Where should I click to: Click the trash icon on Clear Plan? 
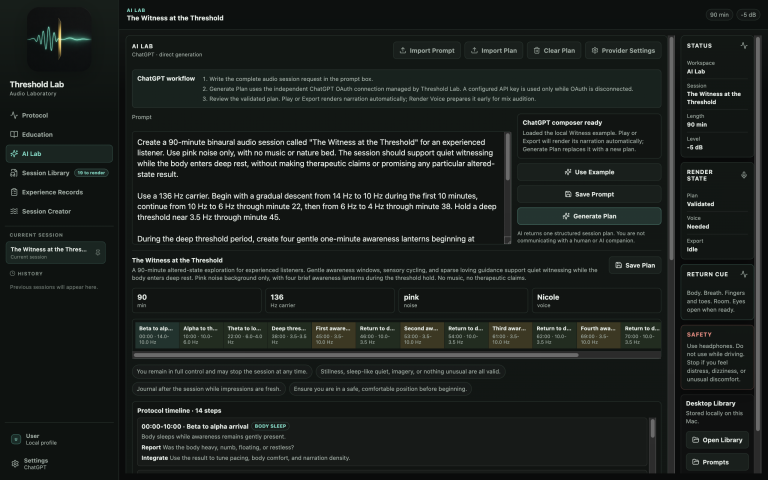(537, 50)
